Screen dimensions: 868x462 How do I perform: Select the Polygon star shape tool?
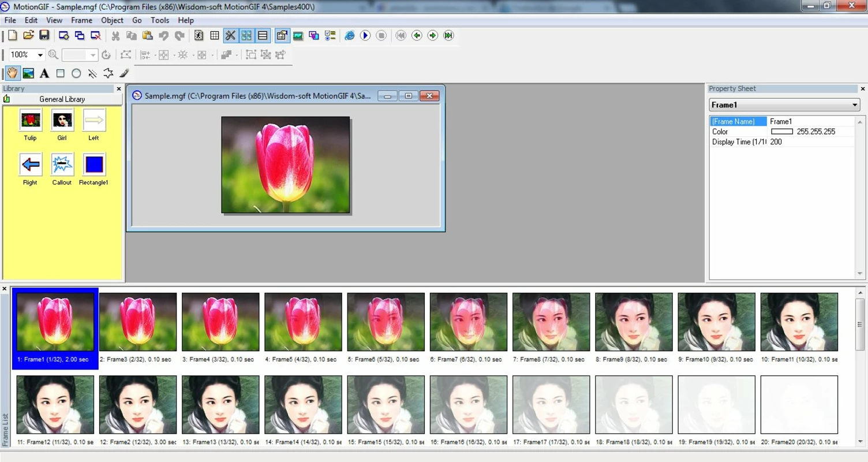tap(108, 73)
